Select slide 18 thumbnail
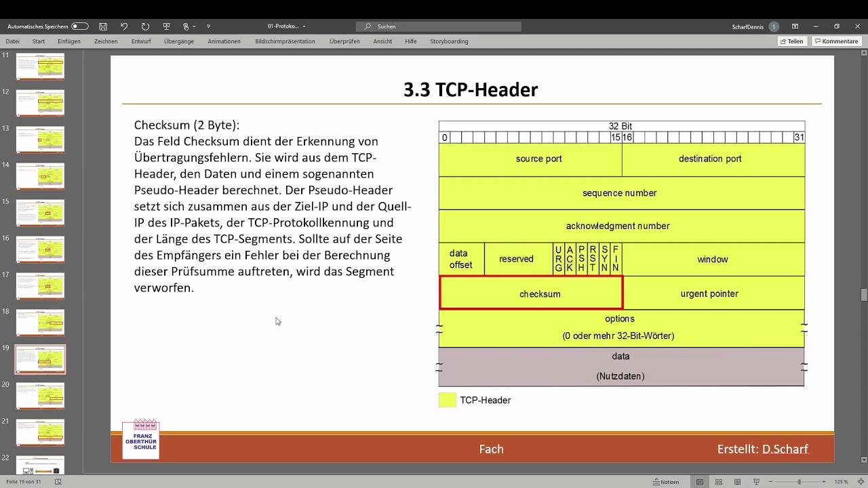868x488 pixels. (x=40, y=322)
